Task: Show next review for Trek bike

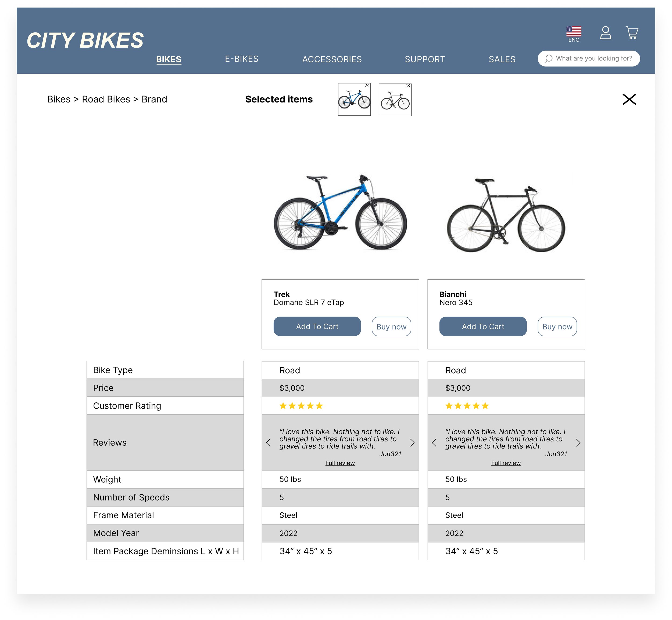Action: 412,442
